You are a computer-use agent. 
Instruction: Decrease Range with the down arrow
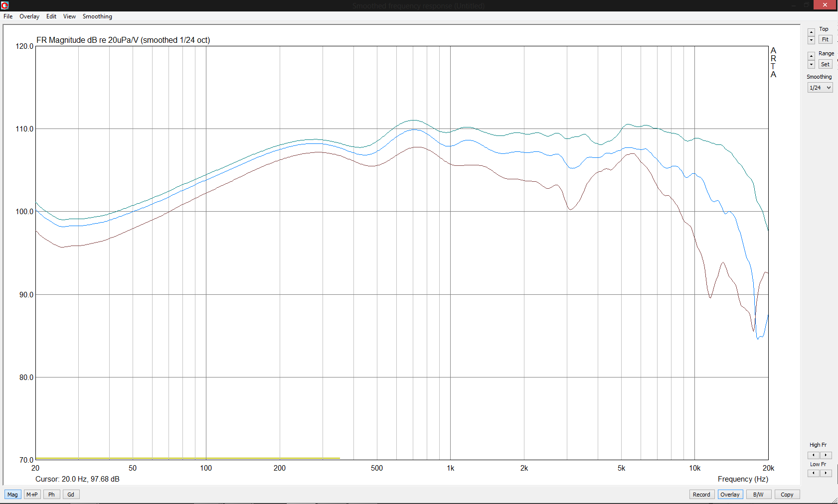[x=811, y=64]
